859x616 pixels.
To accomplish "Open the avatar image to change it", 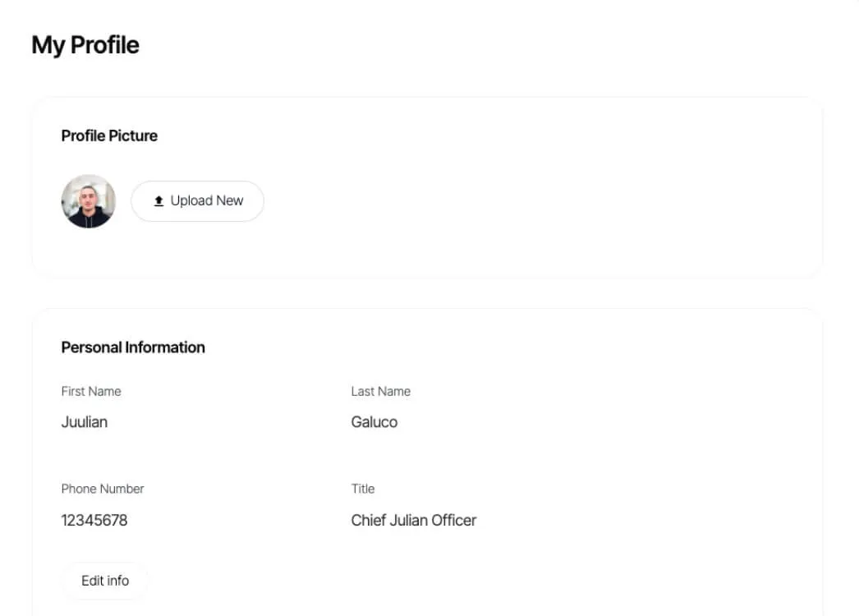I will (x=88, y=201).
